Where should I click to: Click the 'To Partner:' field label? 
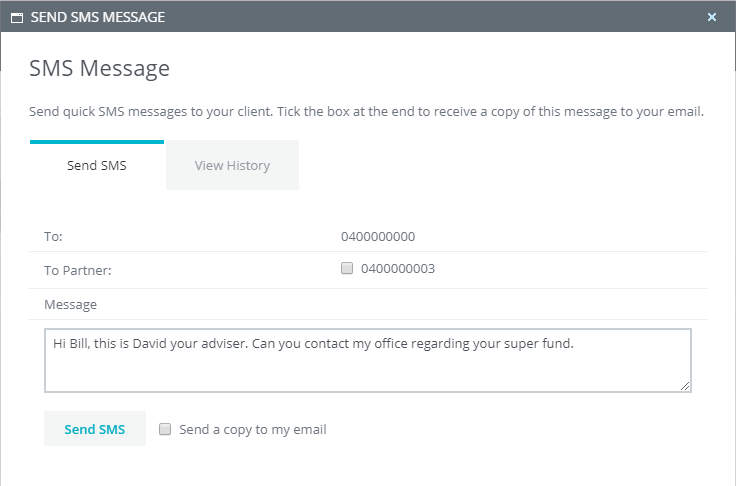(x=77, y=269)
